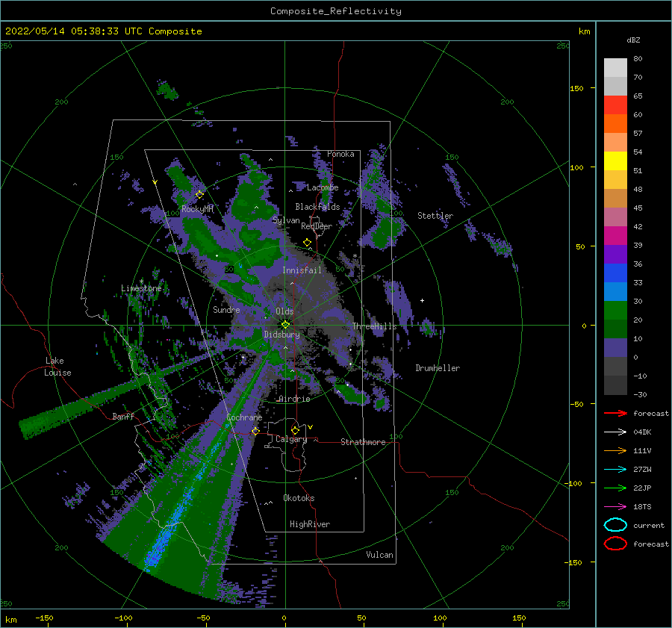
Task: Click the yellow marker near RockyMH
Action: tap(199, 195)
